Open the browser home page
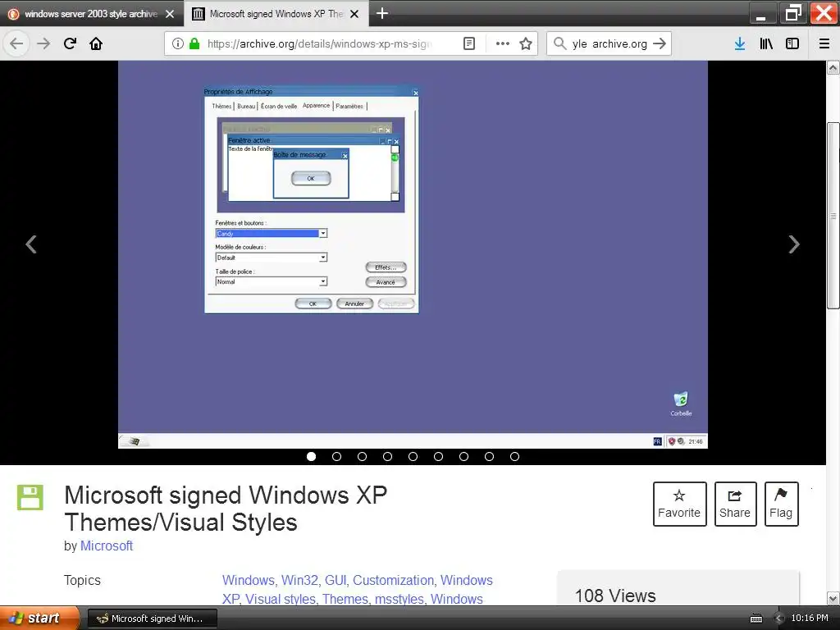 (x=96, y=43)
